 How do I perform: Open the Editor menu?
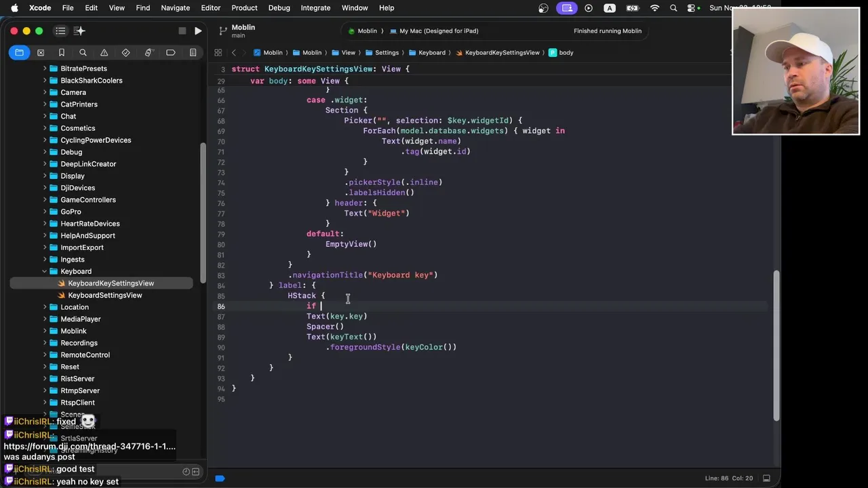click(x=210, y=8)
